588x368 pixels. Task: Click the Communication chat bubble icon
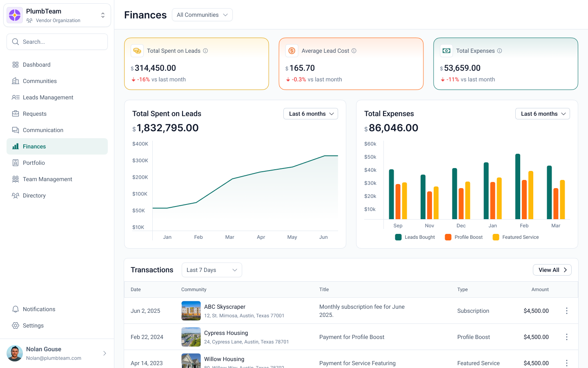tap(16, 130)
